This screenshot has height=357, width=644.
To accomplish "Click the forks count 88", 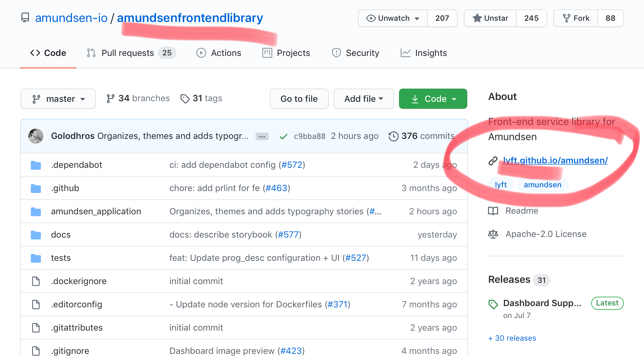I will (x=610, y=18).
